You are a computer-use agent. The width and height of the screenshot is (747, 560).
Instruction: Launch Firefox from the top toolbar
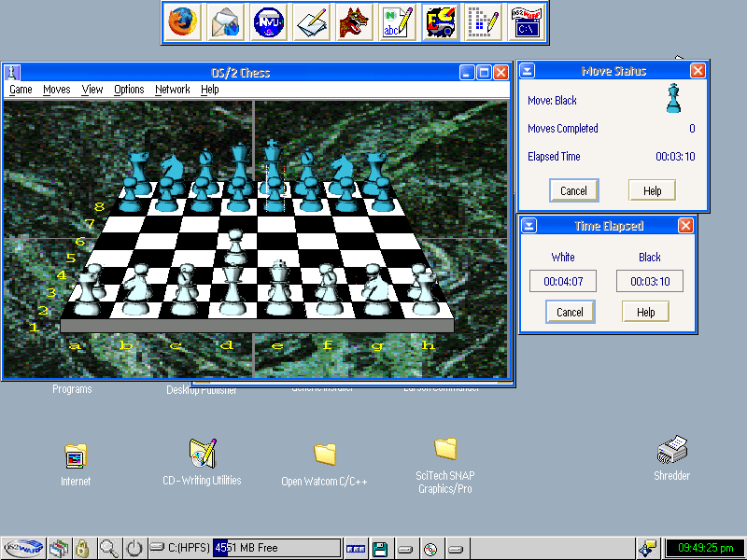[183, 22]
